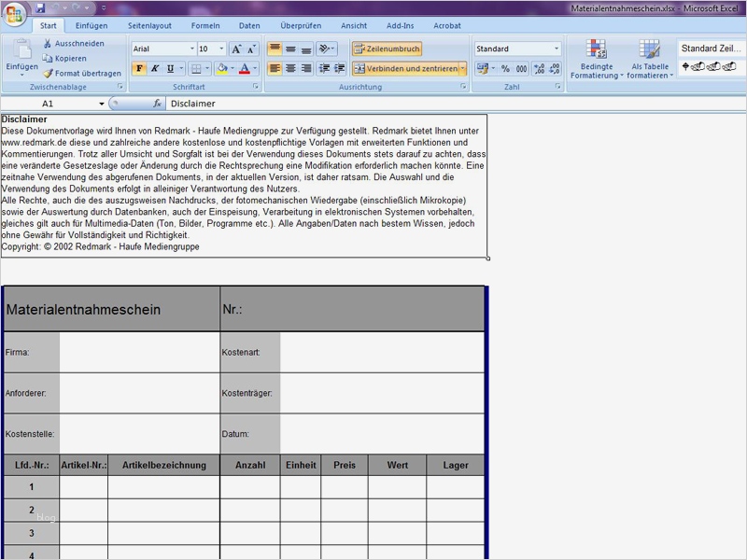The image size is (747, 560).
Task: Select the Kostenträger: label cell
Action: tap(250, 393)
